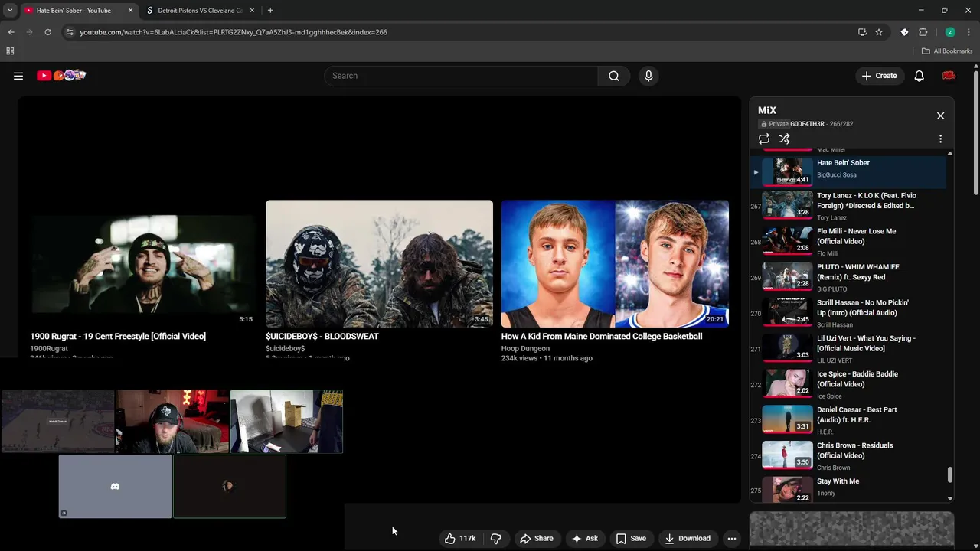The height and width of the screenshot is (551, 980).
Task: Go back in browser history
Action: coord(11,32)
